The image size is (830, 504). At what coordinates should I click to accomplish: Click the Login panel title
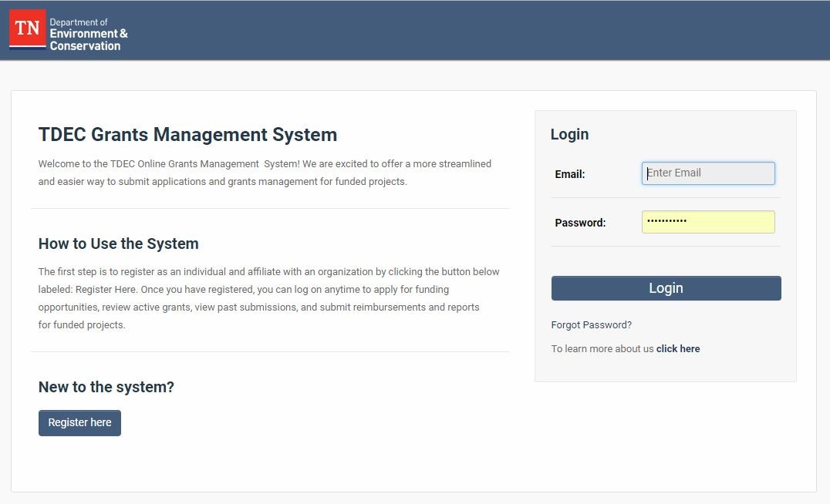click(569, 134)
